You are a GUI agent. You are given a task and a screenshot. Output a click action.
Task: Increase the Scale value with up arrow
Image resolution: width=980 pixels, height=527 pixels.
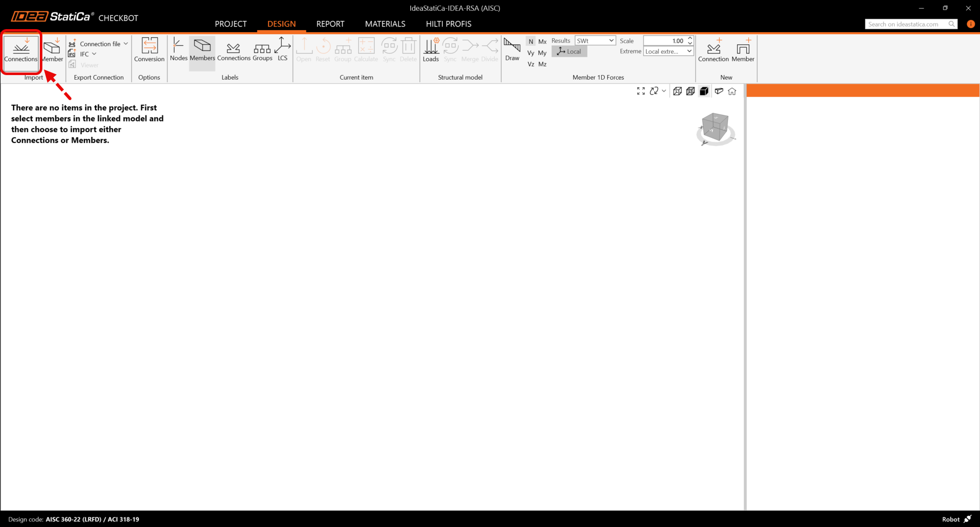(690, 38)
